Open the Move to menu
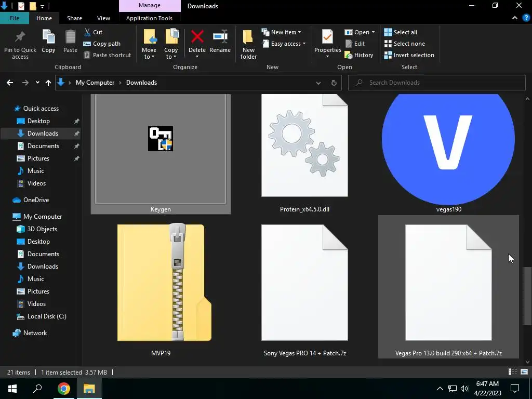The width and height of the screenshot is (532, 399). [149, 44]
